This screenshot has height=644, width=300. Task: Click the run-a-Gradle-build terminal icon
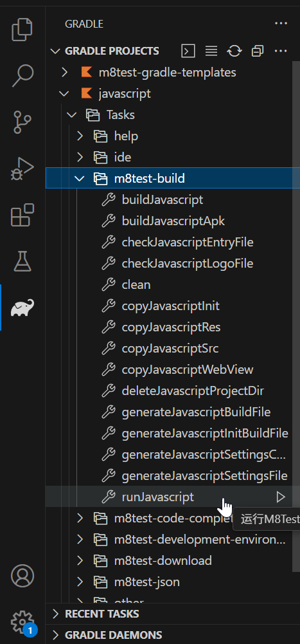click(x=188, y=51)
